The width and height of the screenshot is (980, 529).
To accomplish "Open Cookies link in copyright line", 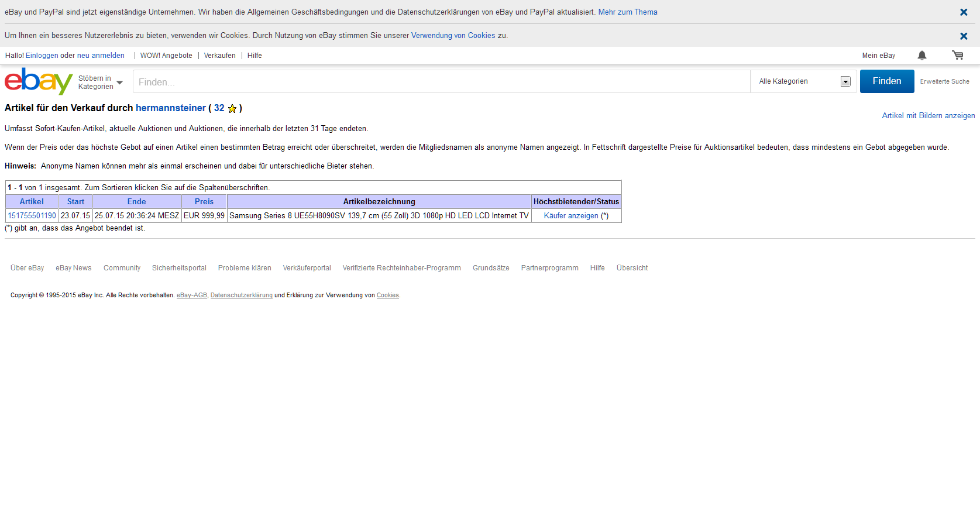I will [x=388, y=296].
